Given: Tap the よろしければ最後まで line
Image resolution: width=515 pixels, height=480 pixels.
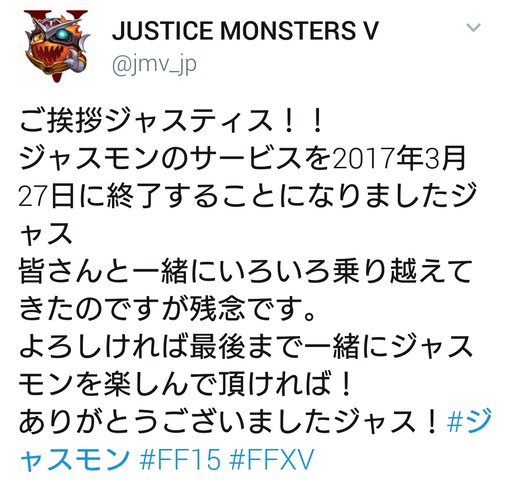Looking at the screenshot, I should point(157,347).
